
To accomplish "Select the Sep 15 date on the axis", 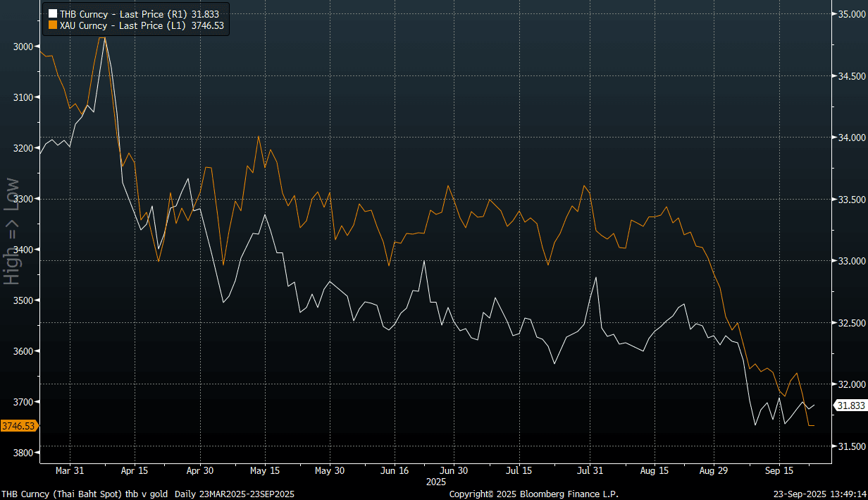I will [779, 470].
